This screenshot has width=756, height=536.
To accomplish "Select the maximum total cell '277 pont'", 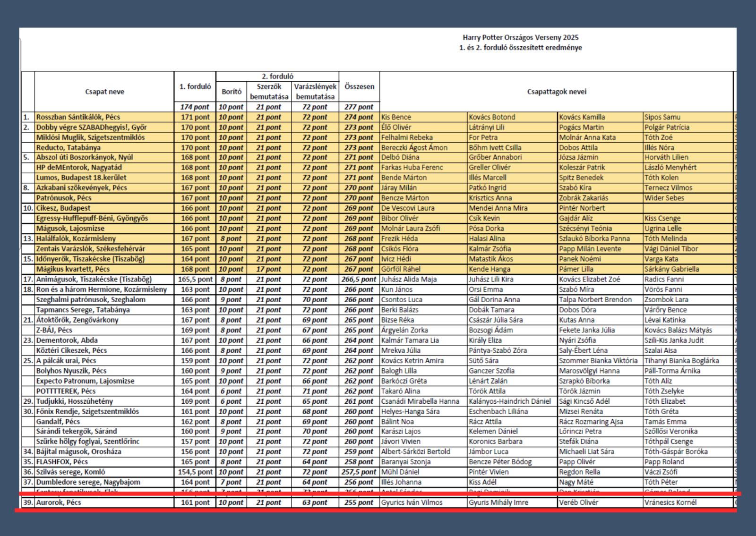I will 359,107.
